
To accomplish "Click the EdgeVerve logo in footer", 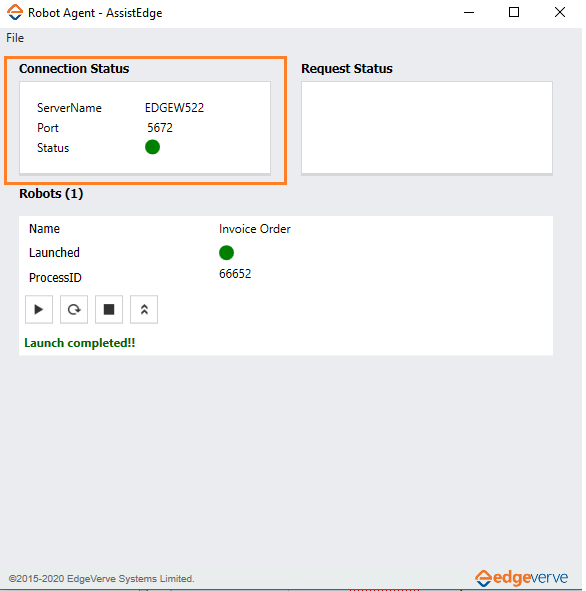I will pos(522,578).
